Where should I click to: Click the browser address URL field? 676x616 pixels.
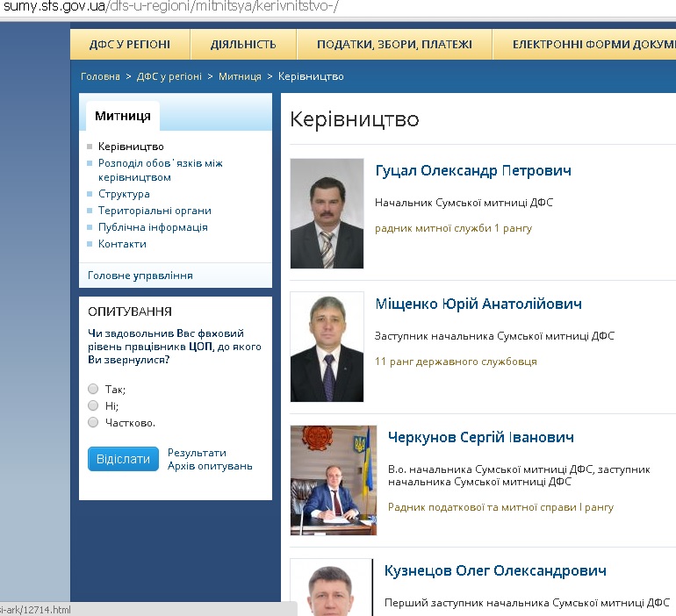(263, 7)
